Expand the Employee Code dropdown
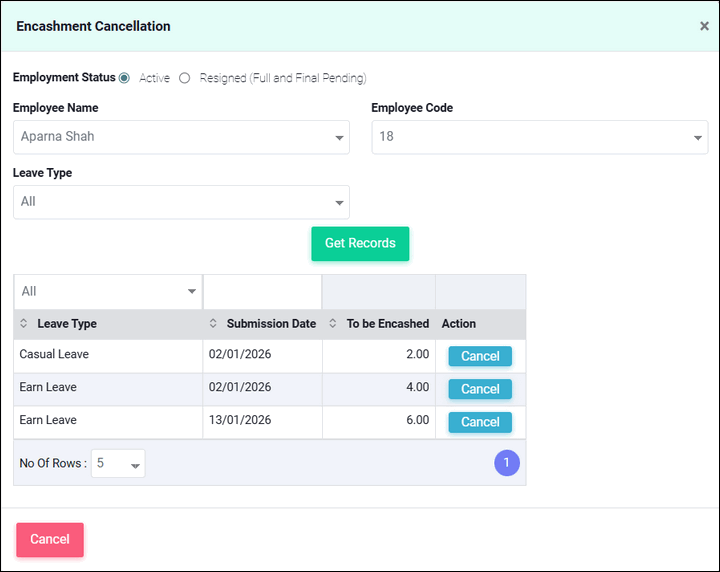720x572 pixels. (x=539, y=137)
